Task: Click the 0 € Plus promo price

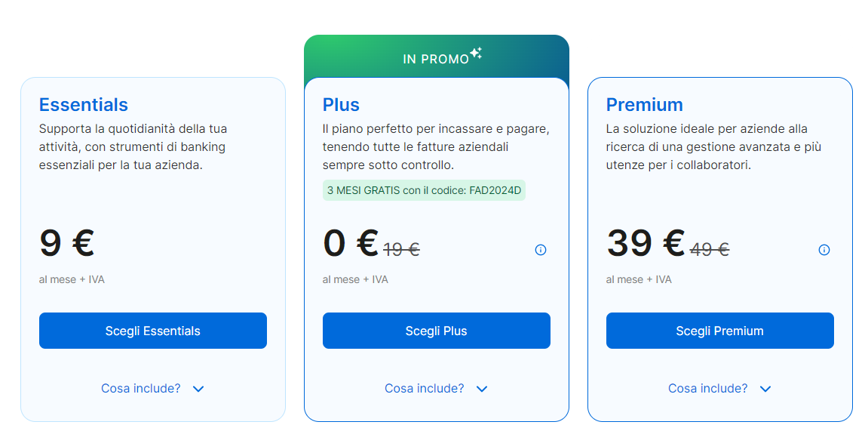Action: pyautogui.click(x=350, y=243)
